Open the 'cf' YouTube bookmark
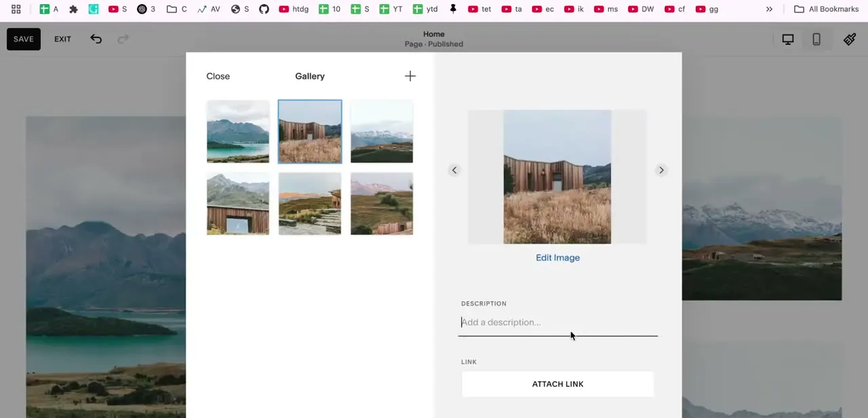 point(675,9)
